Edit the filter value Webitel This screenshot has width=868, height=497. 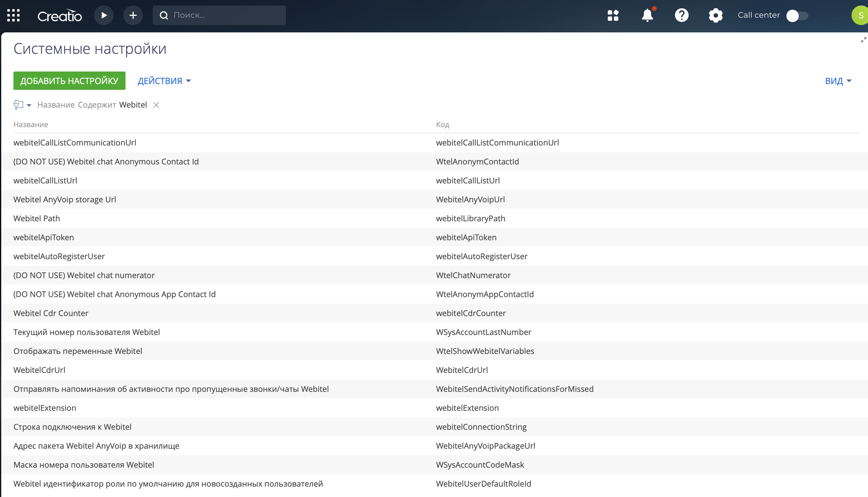[133, 105]
